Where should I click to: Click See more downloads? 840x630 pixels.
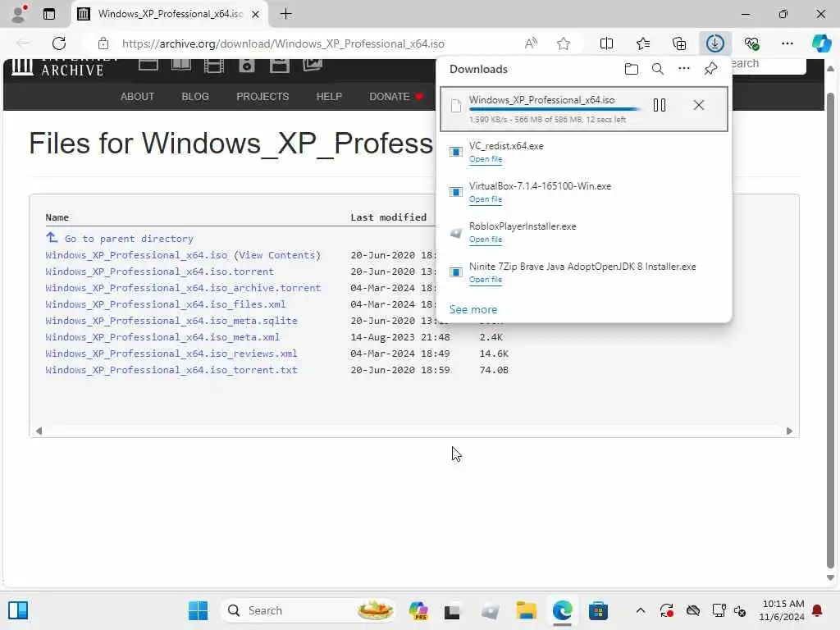(x=473, y=309)
